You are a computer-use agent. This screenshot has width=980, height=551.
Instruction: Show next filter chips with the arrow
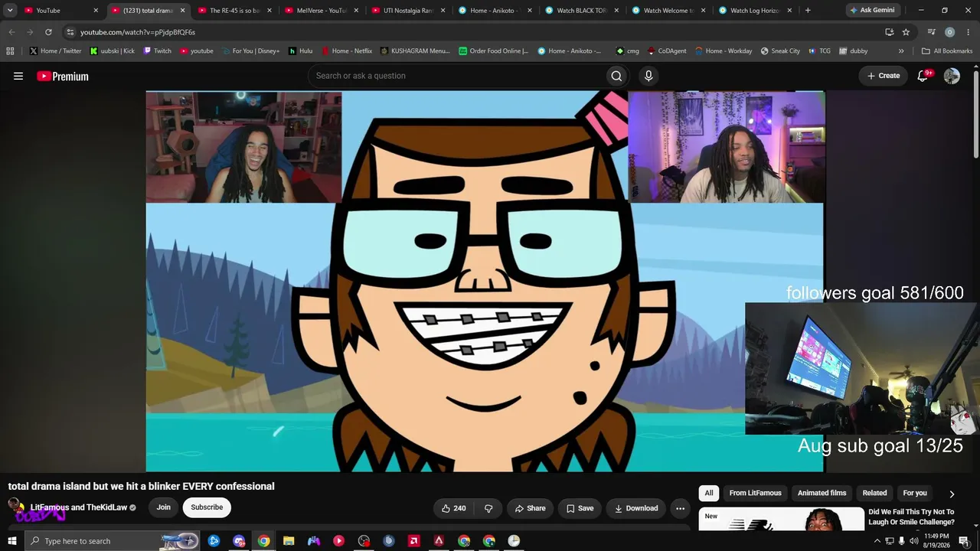pos(952,494)
